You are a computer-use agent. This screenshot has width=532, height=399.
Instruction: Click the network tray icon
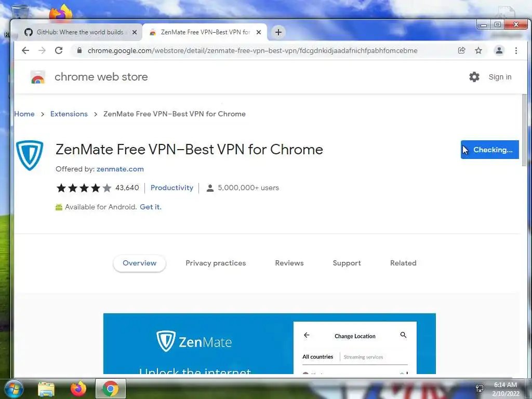[480, 389]
